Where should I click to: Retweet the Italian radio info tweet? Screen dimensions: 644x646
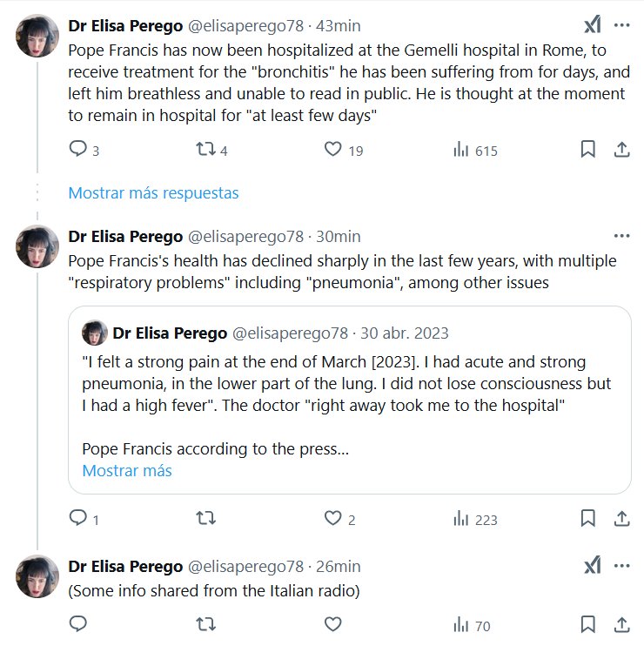tap(205, 624)
